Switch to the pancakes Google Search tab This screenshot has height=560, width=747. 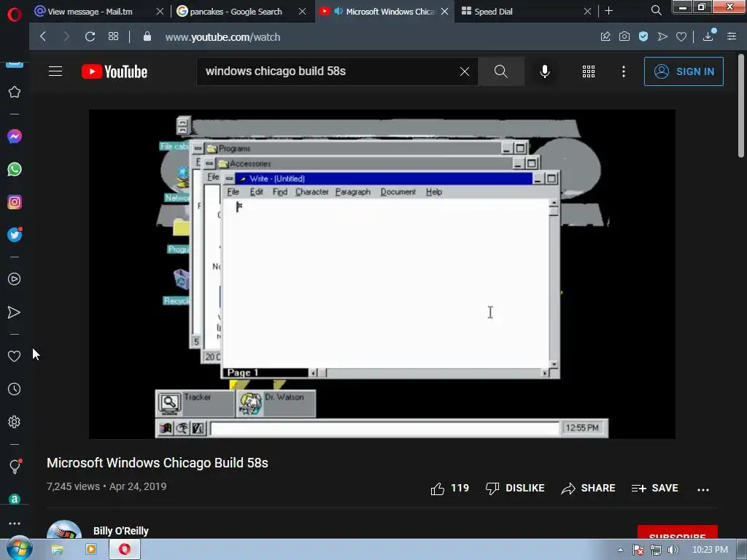(x=236, y=12)
